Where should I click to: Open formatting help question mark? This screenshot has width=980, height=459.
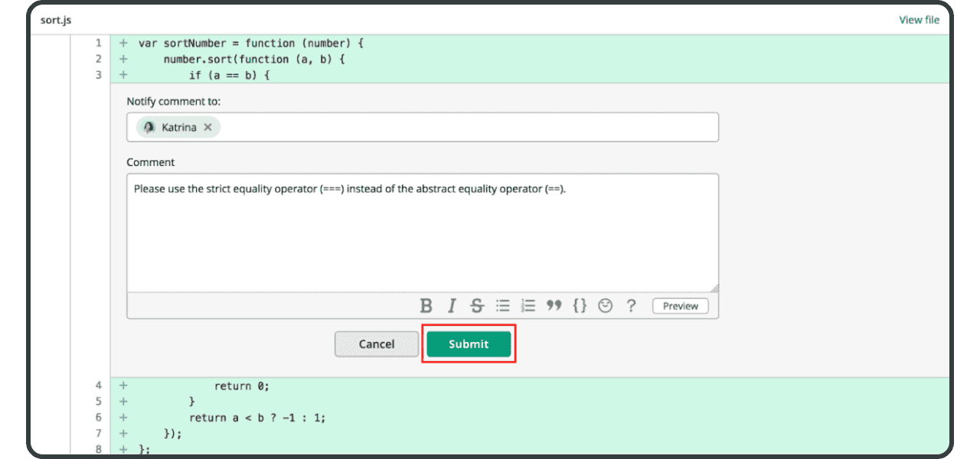pyautogui.click(x=631, y=306)
